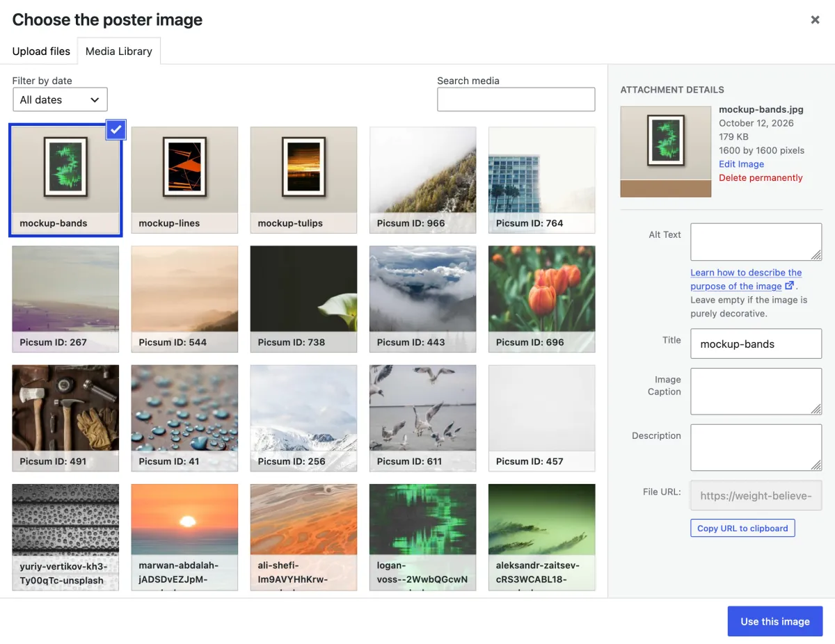The width and height of the screenshot is (835, 644).
Task: Choose the Picsum ID: 764 image
Action: (x=541, y=179)
